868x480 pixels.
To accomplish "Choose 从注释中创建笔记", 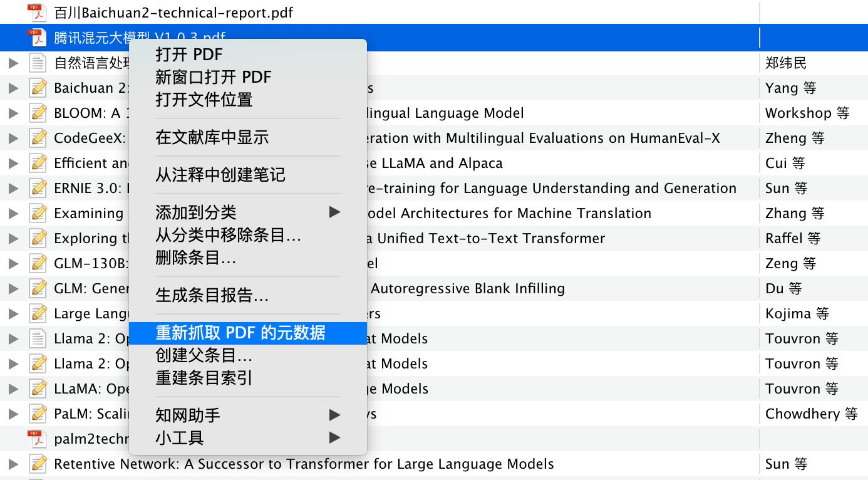I will pos(247,175).
